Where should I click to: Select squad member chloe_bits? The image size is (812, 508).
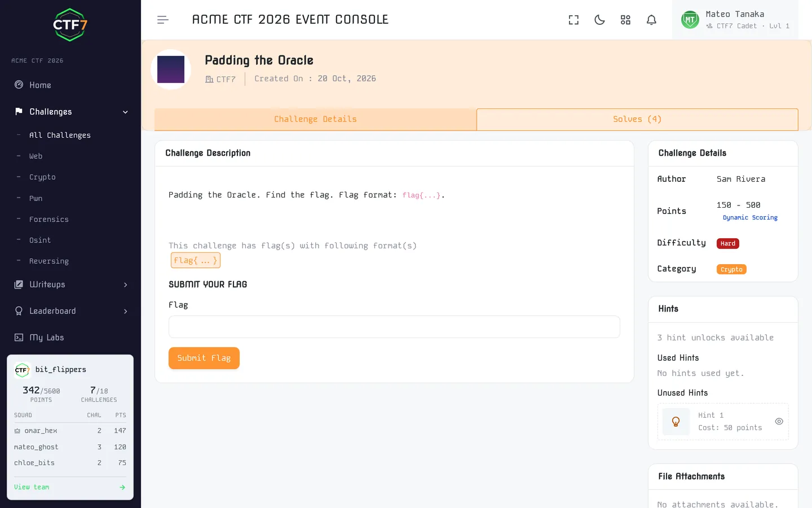click(x=34, y=463)
